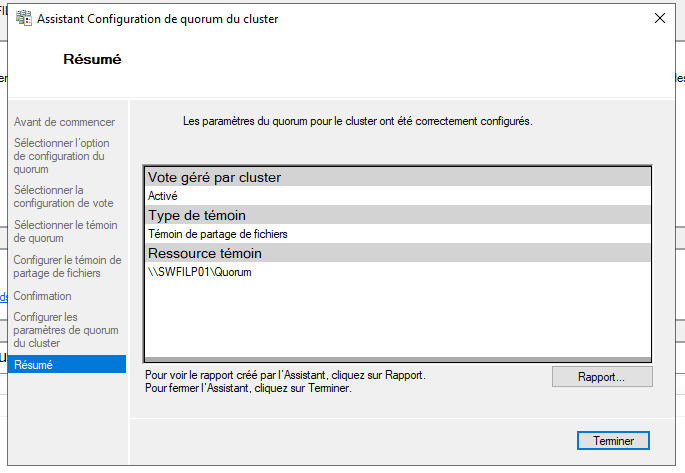The image size is (685, 473).
Task: Click the horizontal scrollbar under summary list
Action: point(398,359)
